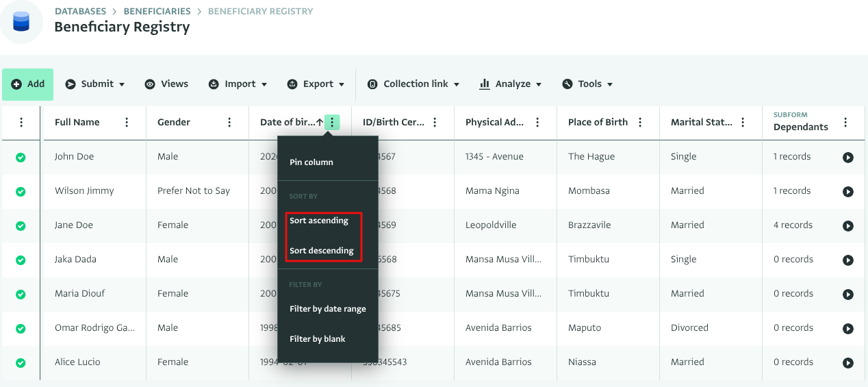The height and width of the screenshot is (387, 868).
Task: Click the green Add button
Action: coord(28,84)
